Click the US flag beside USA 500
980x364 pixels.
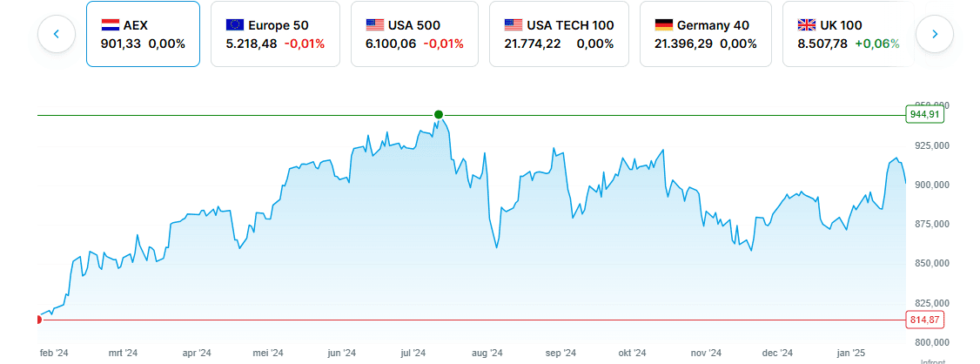pyautogui.click(x=375, y=25)
